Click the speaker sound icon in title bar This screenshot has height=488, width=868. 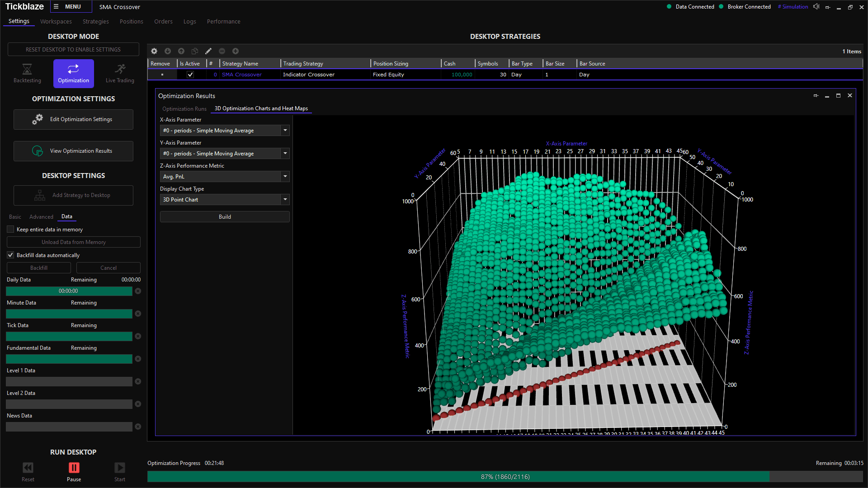tap(816, 7)
